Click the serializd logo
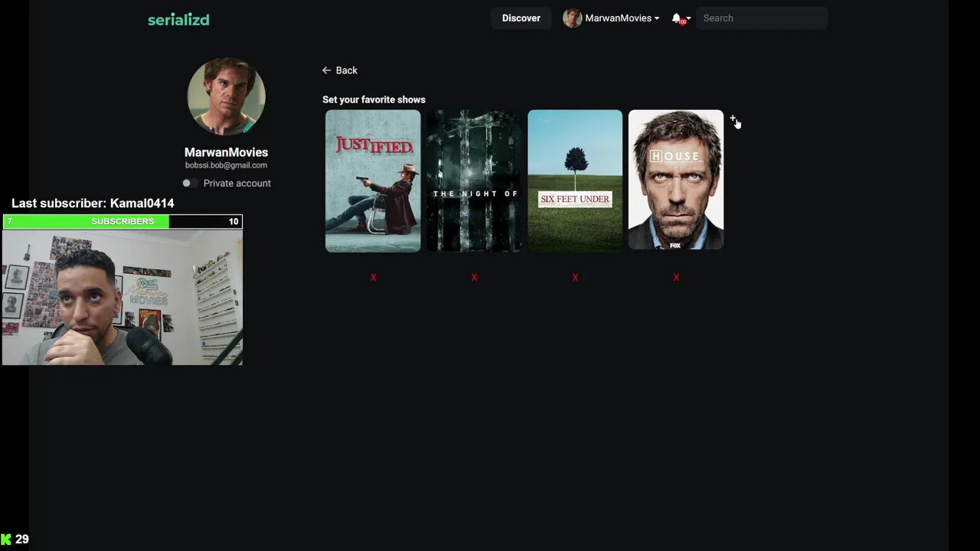 [178, 19]
